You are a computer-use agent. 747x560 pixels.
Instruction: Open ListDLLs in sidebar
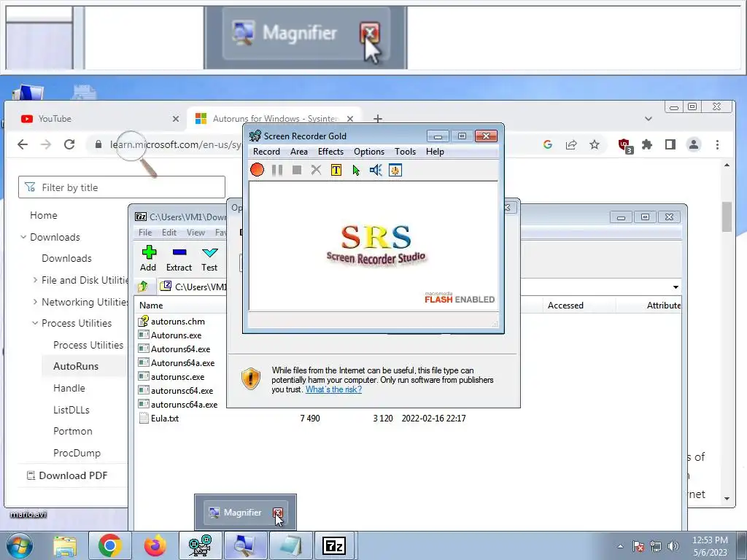(71, 410)
